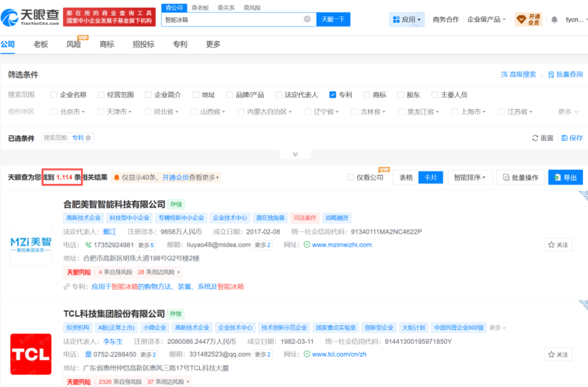The image size is (588, 387).
Task: Tick the 仅看公司 checkbox
Action: pyautogui.click(x=350, y=178)
